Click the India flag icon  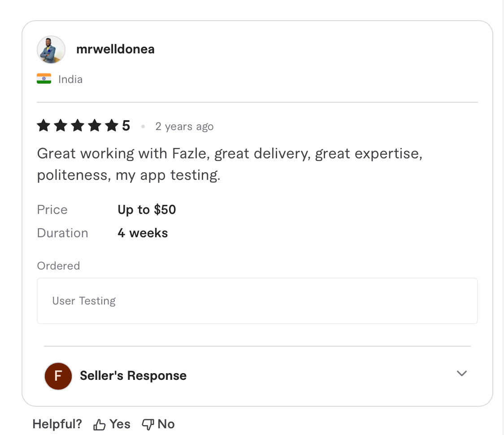click(44, 78)
